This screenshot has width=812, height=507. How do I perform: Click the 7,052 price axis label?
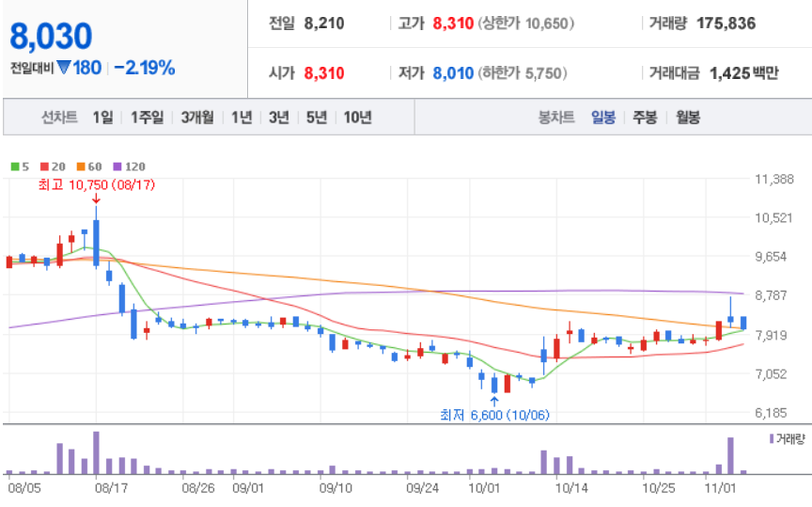[x=772, y=373]
